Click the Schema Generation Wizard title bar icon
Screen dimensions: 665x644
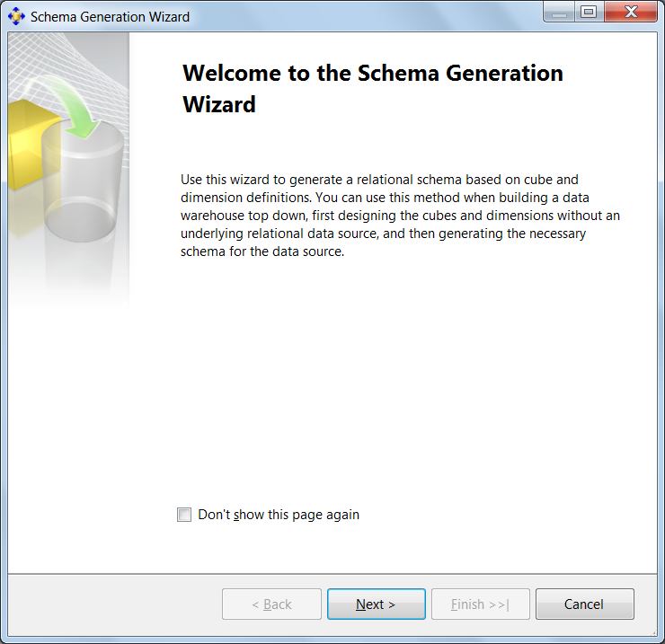click(16, 17)
